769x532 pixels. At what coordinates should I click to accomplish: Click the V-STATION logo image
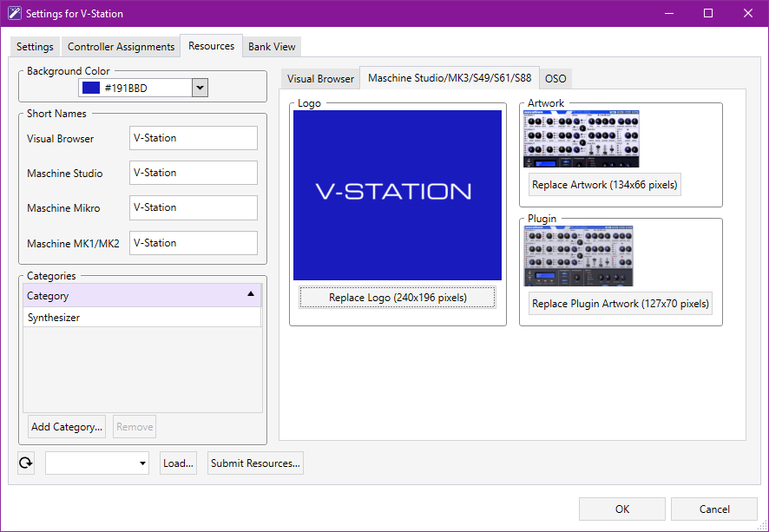398,195
